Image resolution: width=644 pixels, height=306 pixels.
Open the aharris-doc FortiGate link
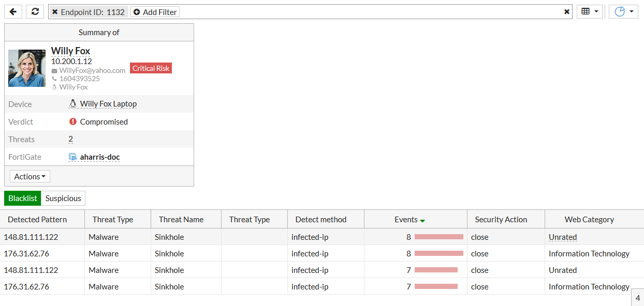point(100,157)
